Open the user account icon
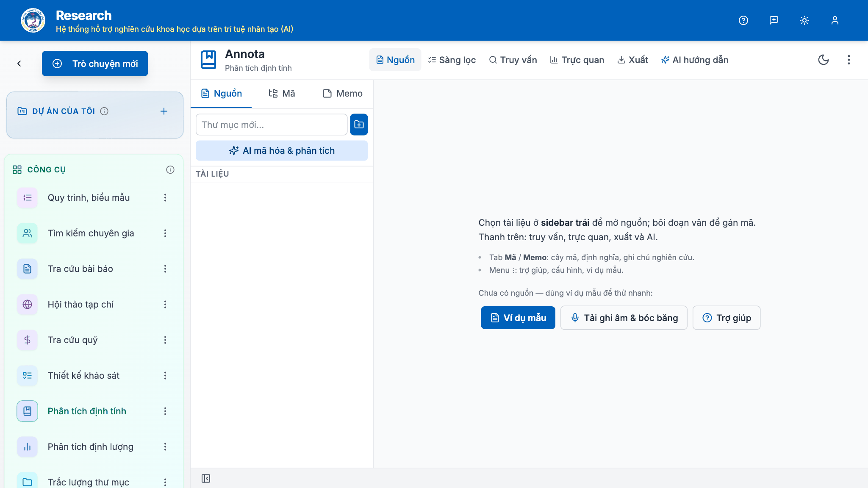 835,20
